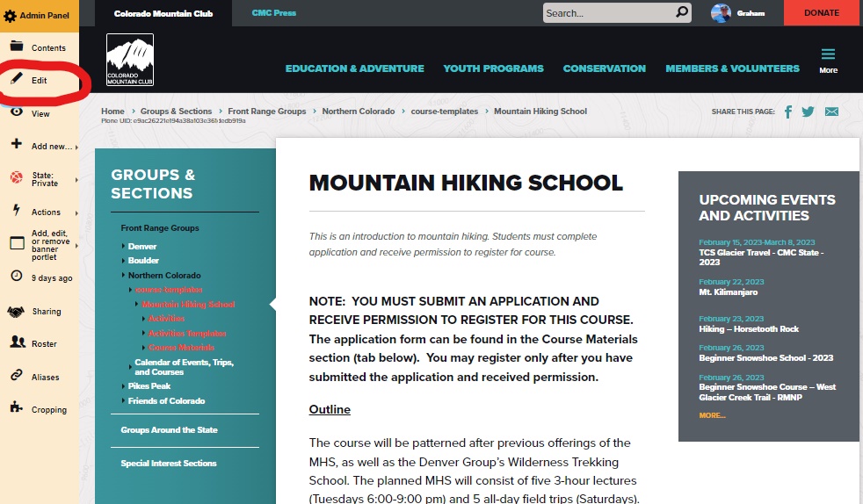Expand the Denver group tree arrow

pyautogui.click(x=123, y=246)
